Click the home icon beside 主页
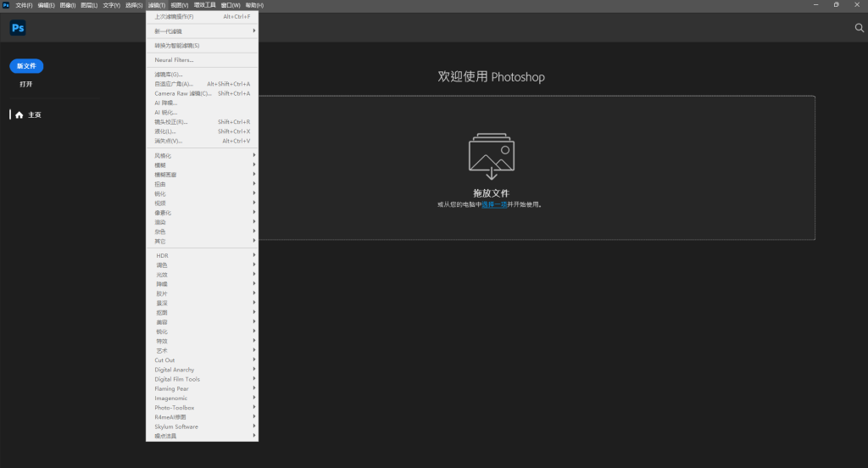 19,114
